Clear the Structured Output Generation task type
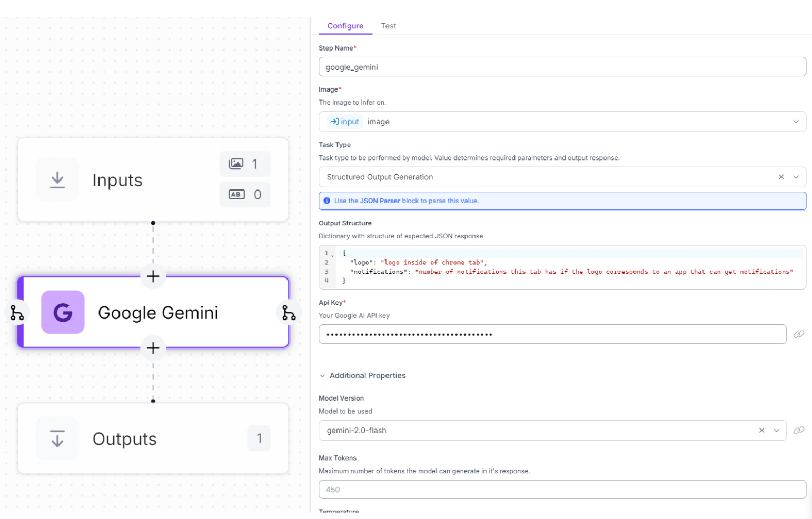The height and width of the screenshot is (519, 812). (x=781, y=177)
